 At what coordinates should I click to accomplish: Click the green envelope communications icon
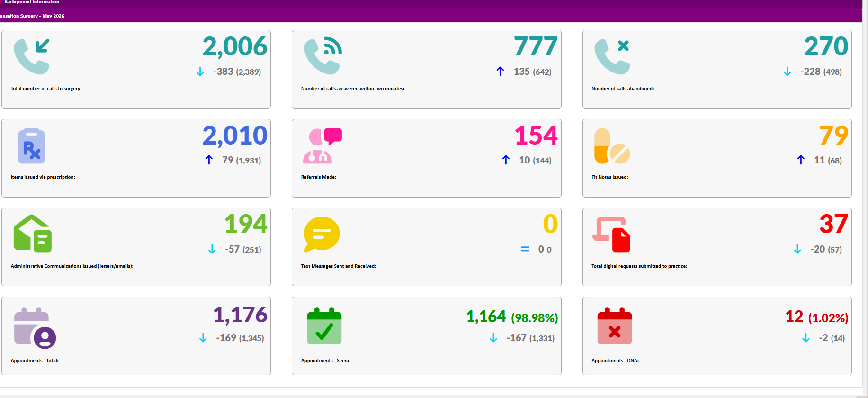point(33,233)
